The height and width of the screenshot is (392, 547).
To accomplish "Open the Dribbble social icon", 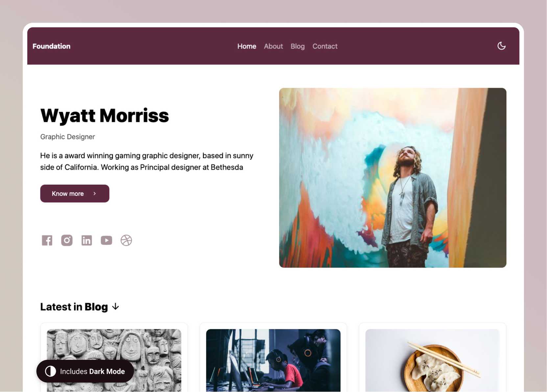I will click(126, 240).
